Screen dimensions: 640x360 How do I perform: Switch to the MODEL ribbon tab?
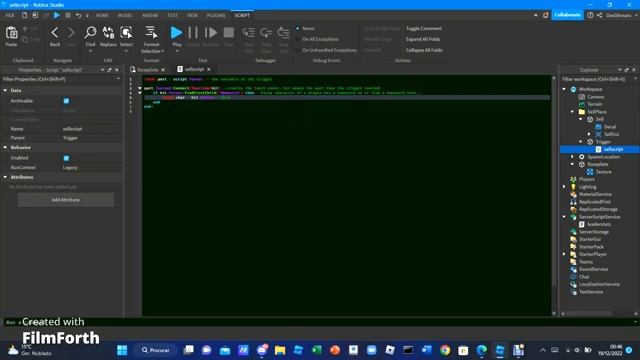[125, 15]
